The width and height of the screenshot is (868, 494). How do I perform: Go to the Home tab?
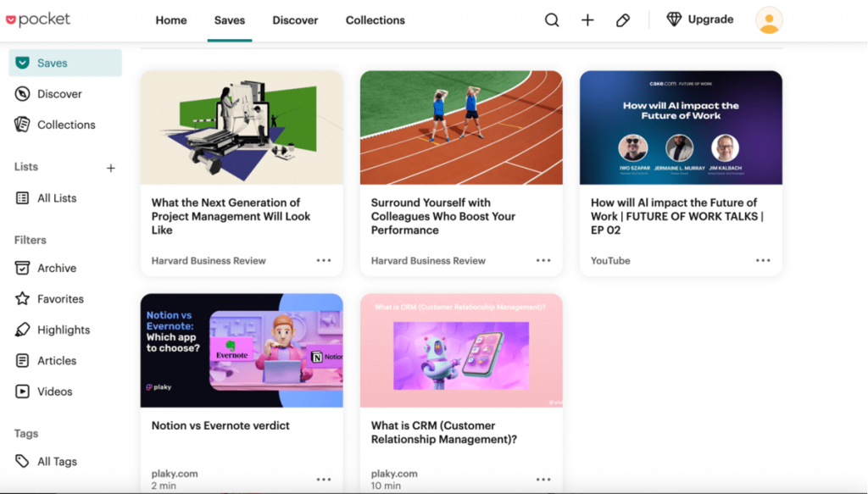(x=171, y=20)
